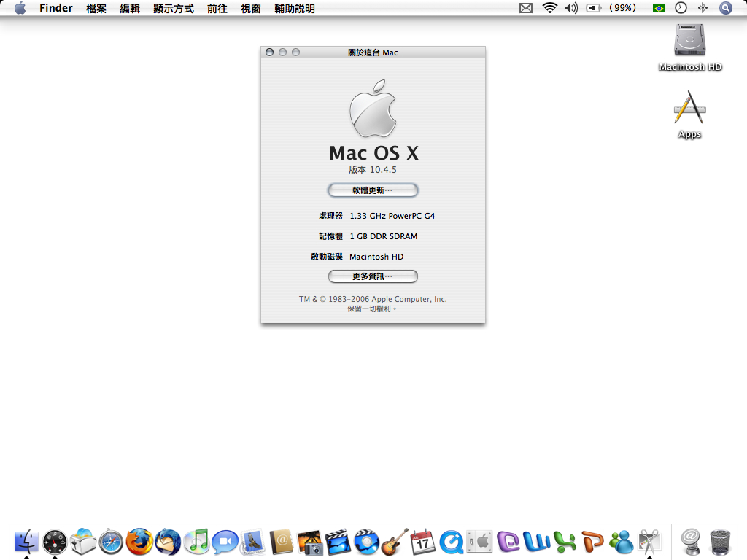Open the 輔助說明 (Help) menu
The image size is (747, 560).
click(295, 8)
